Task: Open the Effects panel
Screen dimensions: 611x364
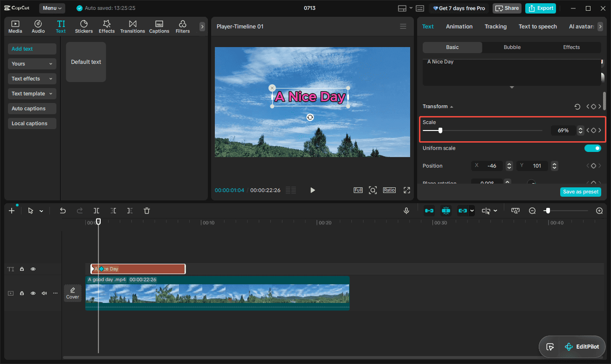Action: pyautogui.click(x=107, y=27)
